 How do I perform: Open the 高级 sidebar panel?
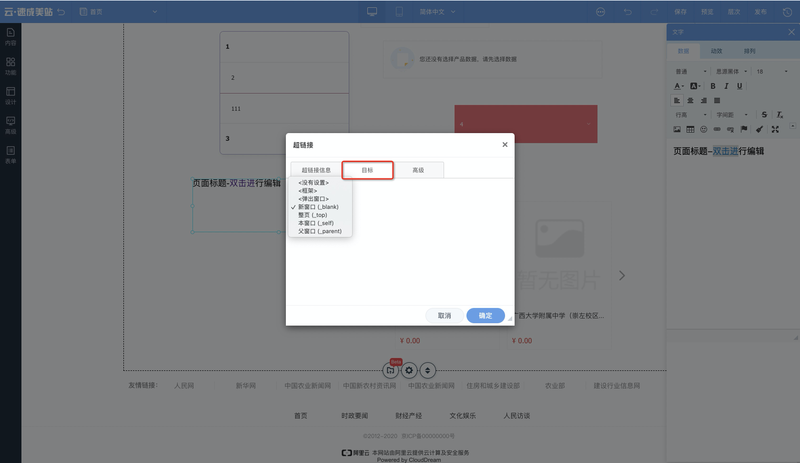point(10,125)
